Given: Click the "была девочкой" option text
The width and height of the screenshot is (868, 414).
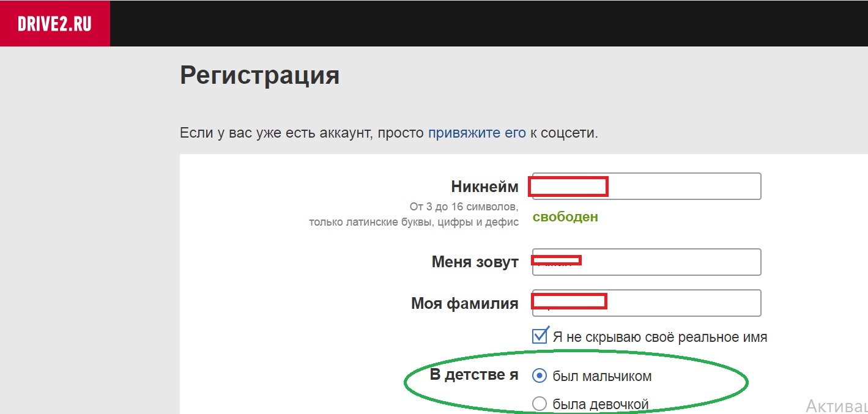Looking at the screenshot, I should pos(600,404).
